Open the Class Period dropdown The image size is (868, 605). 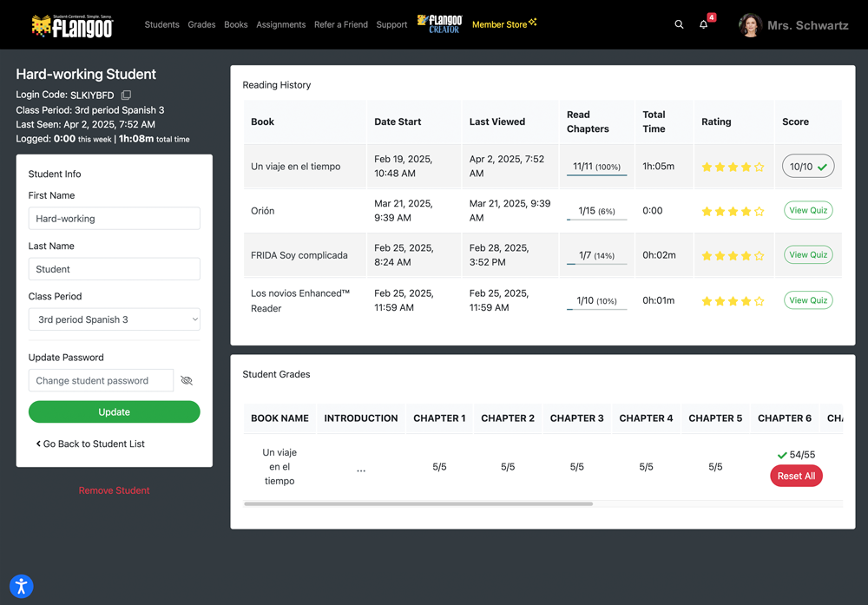[x=114, y=319]
